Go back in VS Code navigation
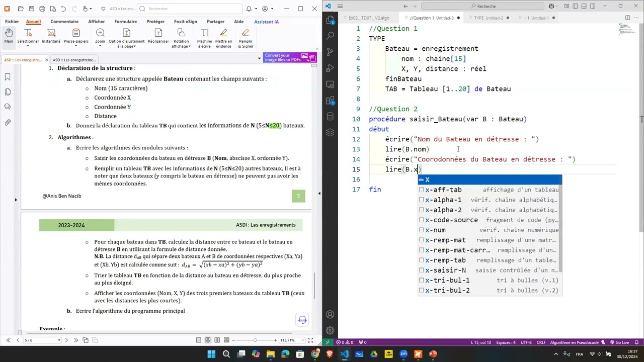The image size is (644, 362). (x=406, y=6)
